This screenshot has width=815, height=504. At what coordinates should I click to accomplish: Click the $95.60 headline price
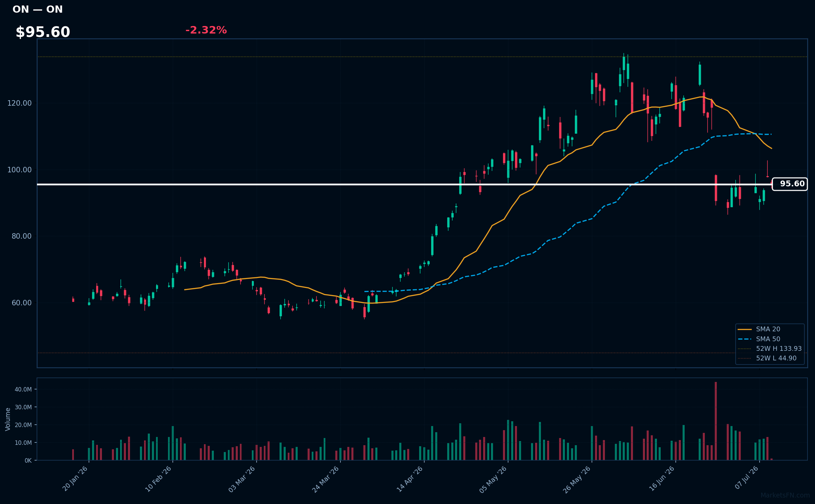tap(43, 32)
